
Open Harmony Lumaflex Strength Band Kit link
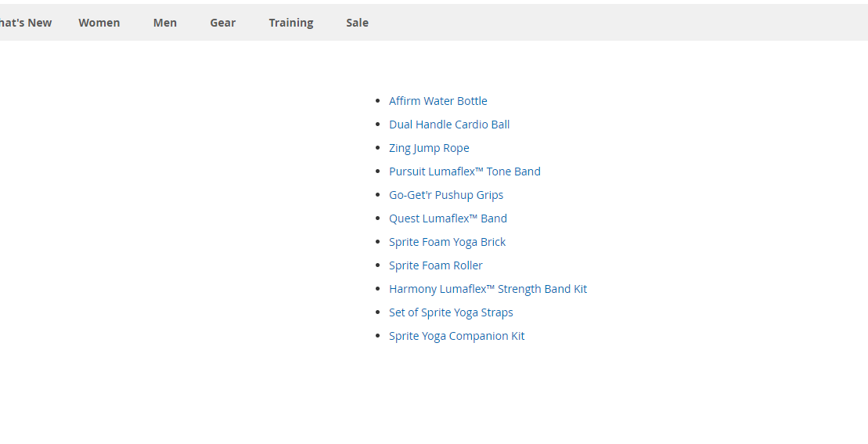pyautogui.click(x=488, y=289)
